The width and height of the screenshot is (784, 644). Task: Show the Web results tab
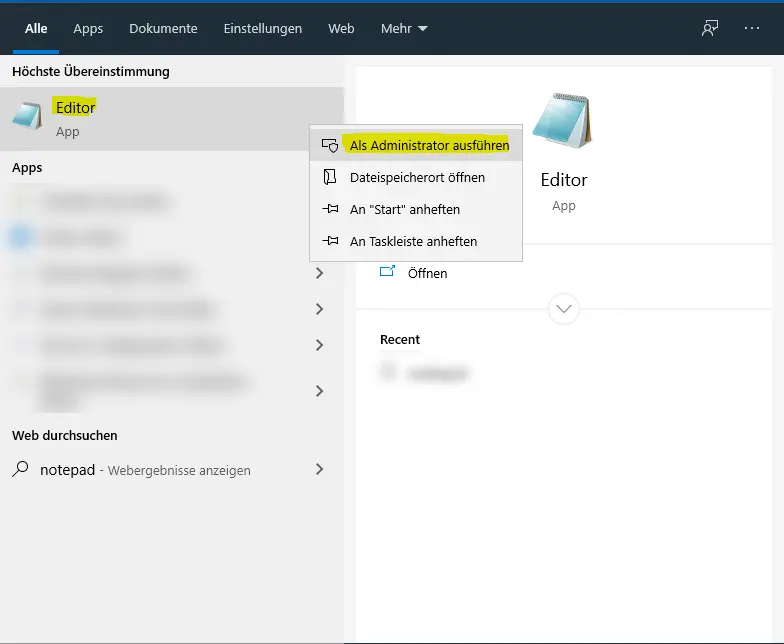pos(341,28)
